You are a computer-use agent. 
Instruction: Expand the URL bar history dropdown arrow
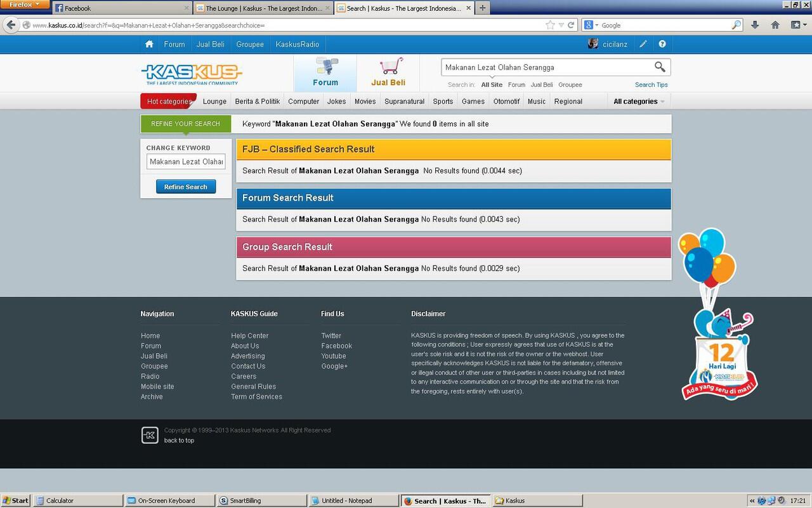(x=561, y=25)
